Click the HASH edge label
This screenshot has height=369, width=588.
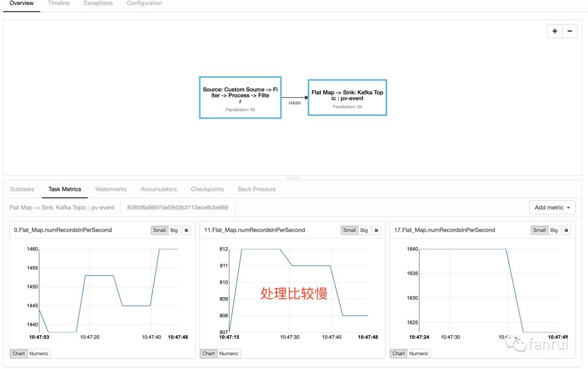pos(295,103)
